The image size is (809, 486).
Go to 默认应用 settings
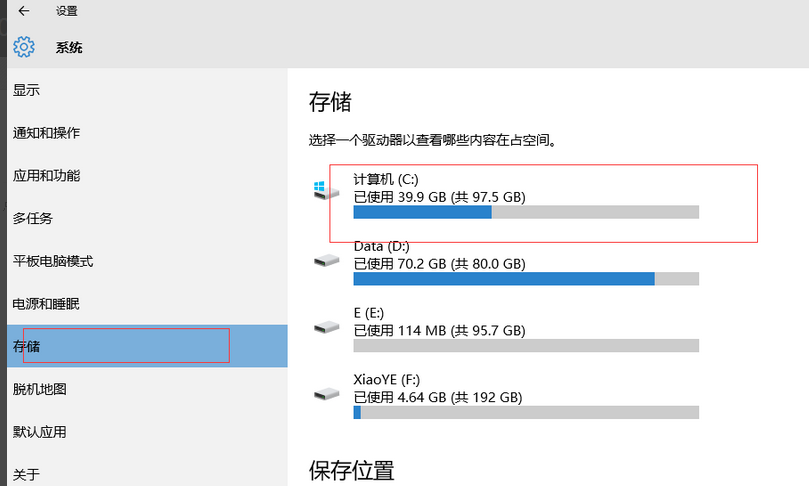(x=40, y=432)
